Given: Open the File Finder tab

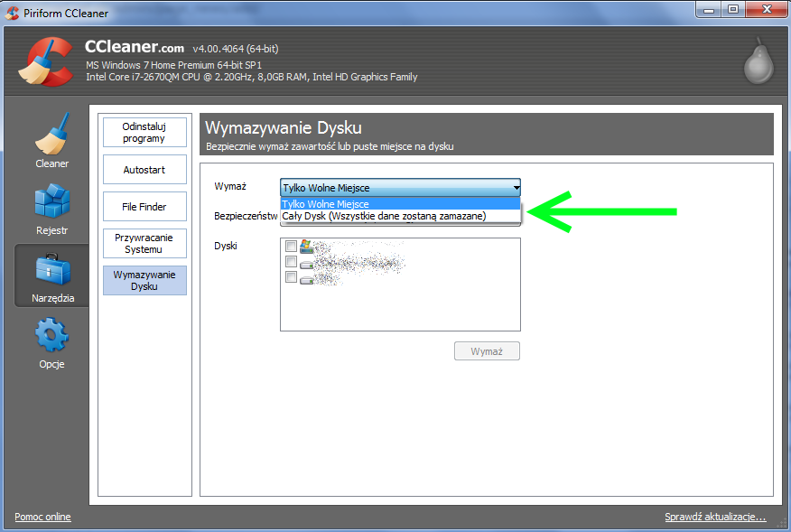Looking at the screenshot, I should 144,207.
